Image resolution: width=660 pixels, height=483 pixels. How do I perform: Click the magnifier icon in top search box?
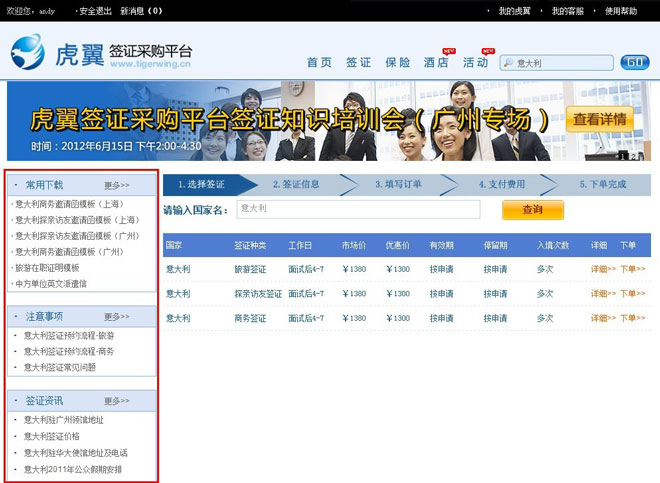509,63
